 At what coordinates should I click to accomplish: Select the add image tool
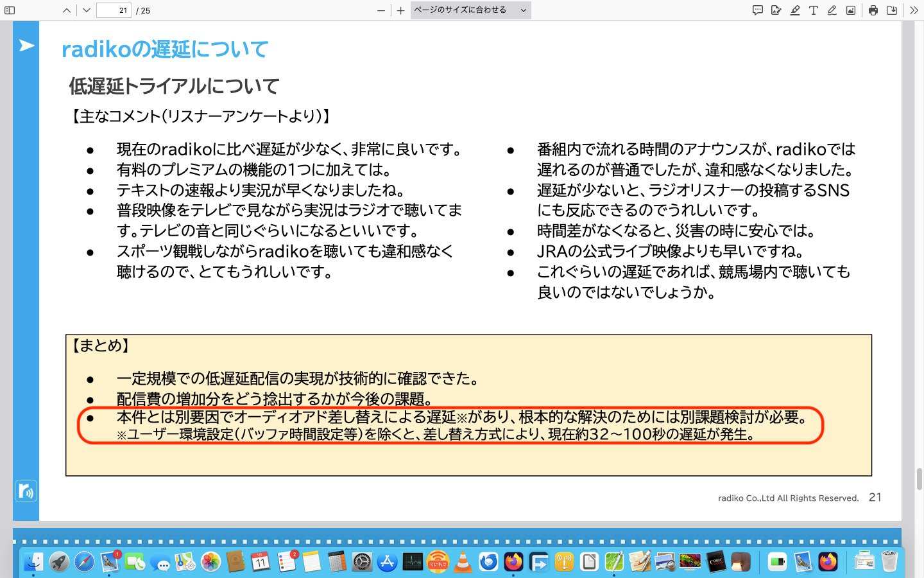(x=851, y=10)
